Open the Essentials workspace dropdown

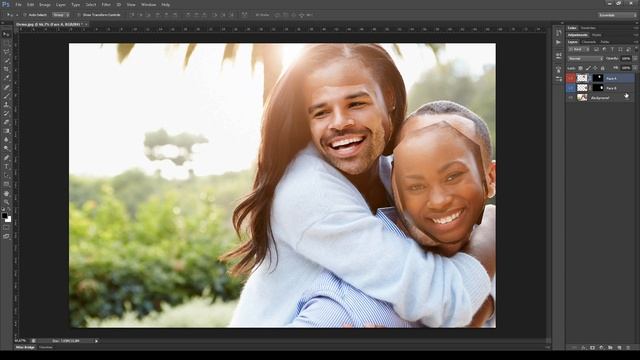(617, 15)
